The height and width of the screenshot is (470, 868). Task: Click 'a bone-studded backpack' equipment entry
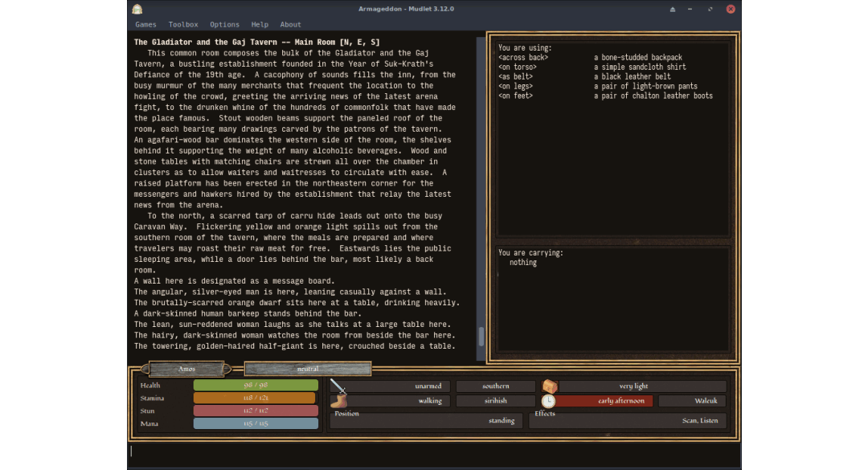point(637,57)
